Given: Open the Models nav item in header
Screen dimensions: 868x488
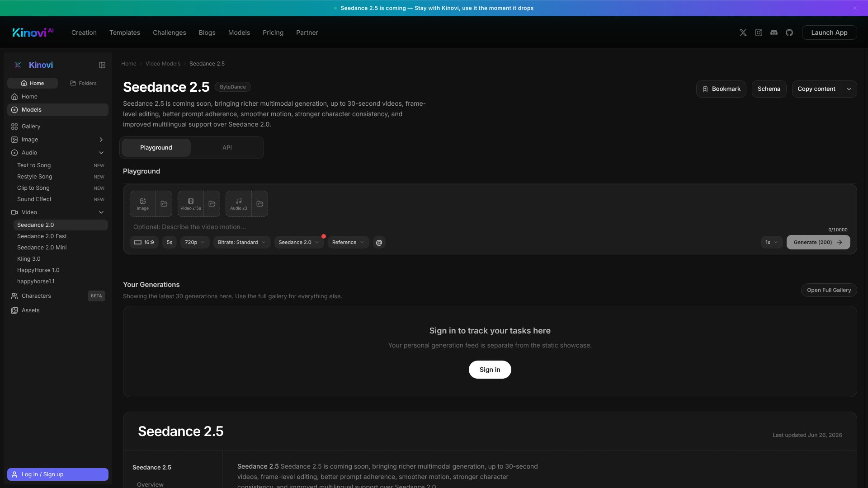Looking at the screenshot, I should [239, 33].
